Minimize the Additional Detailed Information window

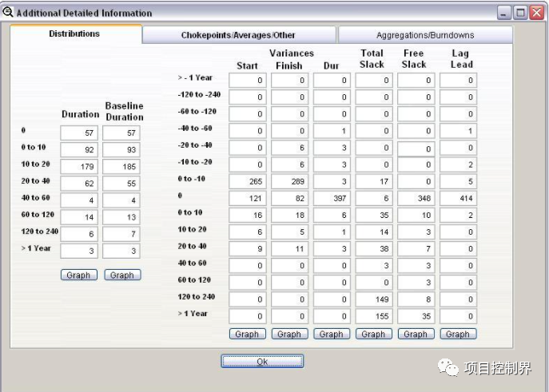point(504,13)
